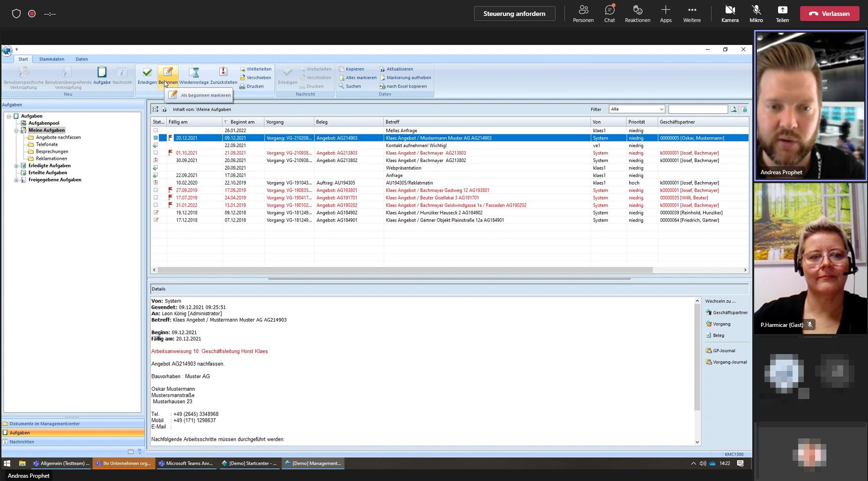Click nach Excel kopieren

[x=403, y=86]
